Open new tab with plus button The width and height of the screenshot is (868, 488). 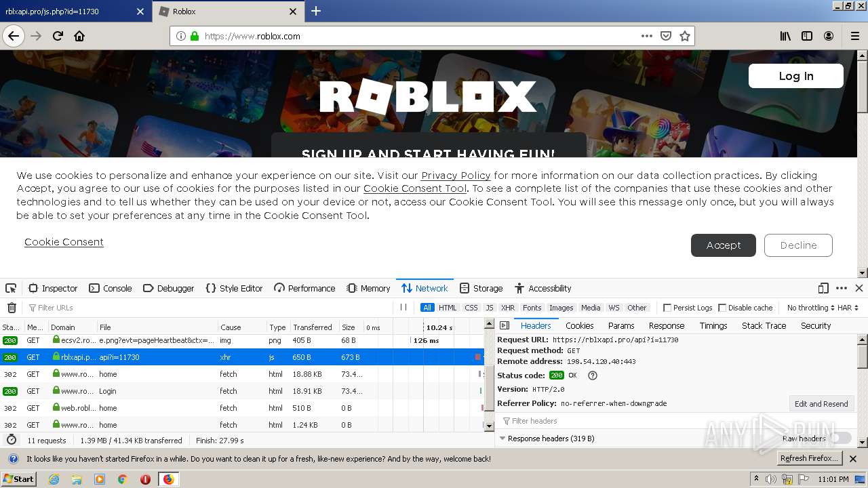tap(316, 11)
